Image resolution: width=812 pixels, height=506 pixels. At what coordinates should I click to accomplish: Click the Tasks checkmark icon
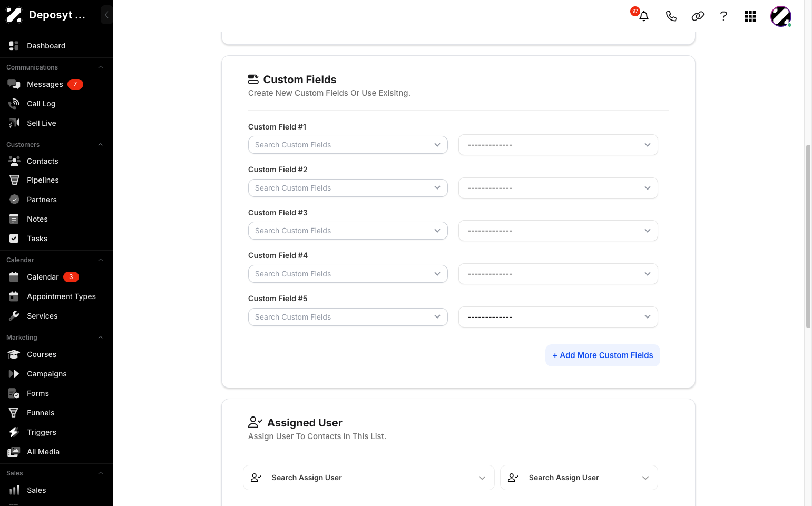tap(14, 239)
